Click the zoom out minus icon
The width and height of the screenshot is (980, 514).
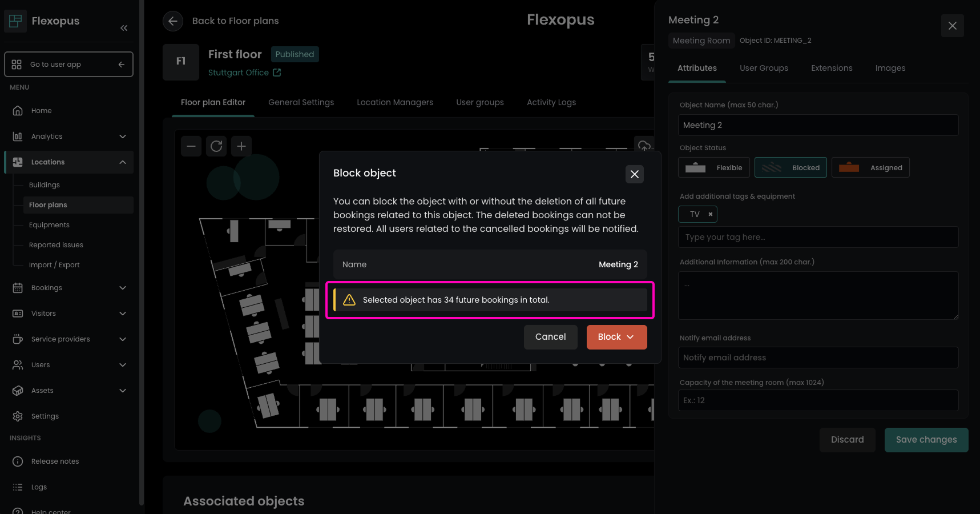coord(191,146)
